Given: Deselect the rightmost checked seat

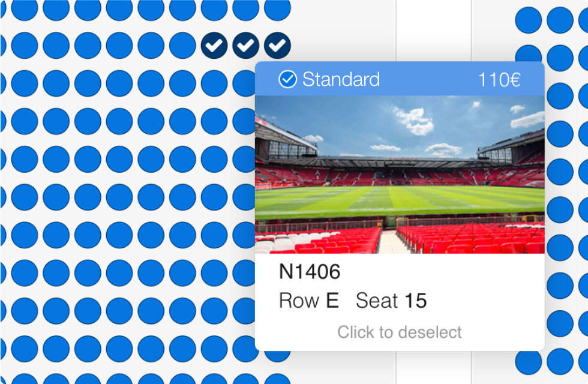Looking at the screenshot, I should 277,44.
